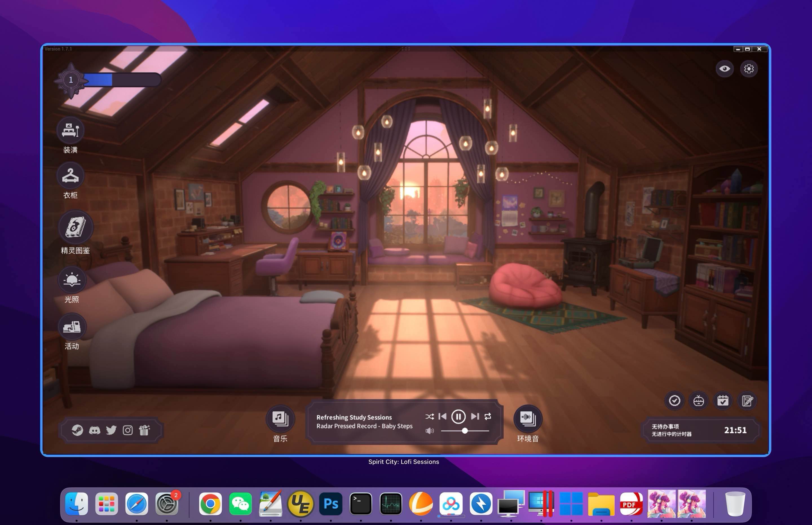Click the Radar Pressed Record - Baby Steps track
This screenshot has width=812, height=525.
click(364, 426)
